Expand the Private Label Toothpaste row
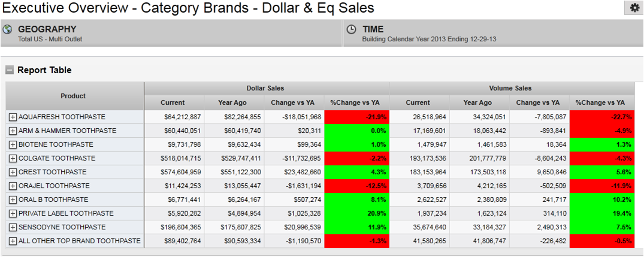644x257 pixels. [13, 213]
